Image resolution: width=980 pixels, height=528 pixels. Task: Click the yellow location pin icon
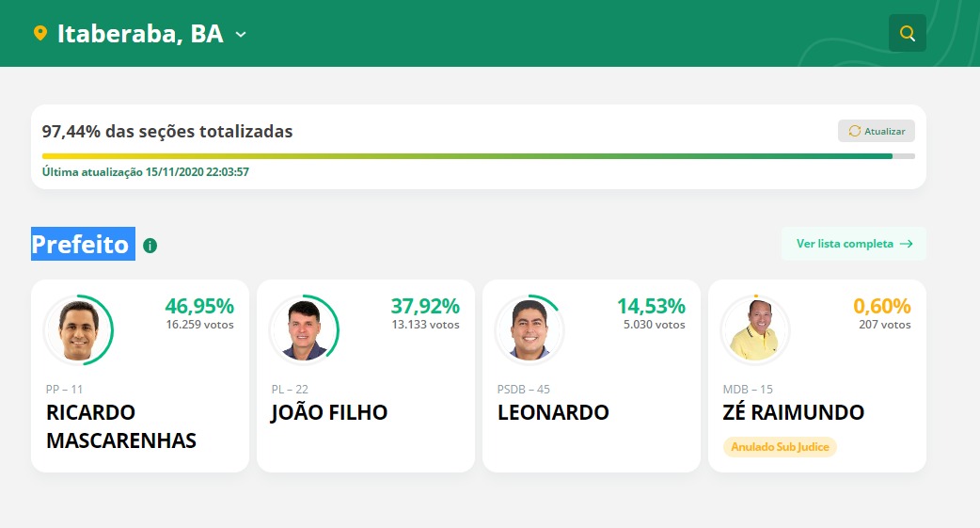click(40, 33)
